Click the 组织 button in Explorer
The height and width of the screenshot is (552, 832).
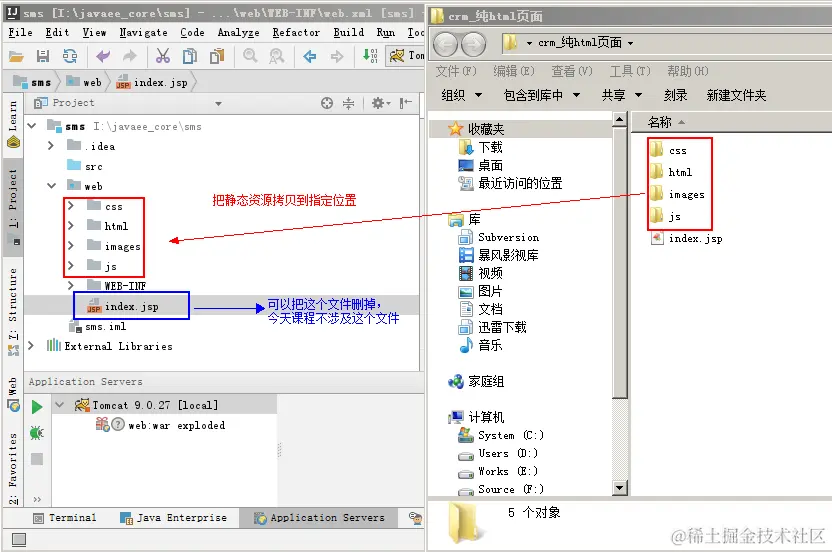(462, 95)
